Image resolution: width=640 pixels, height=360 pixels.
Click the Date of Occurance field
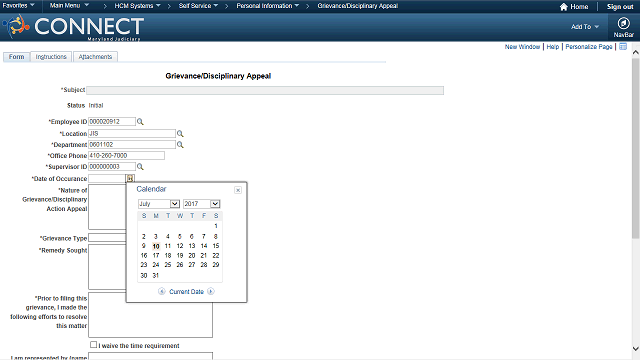107,178
